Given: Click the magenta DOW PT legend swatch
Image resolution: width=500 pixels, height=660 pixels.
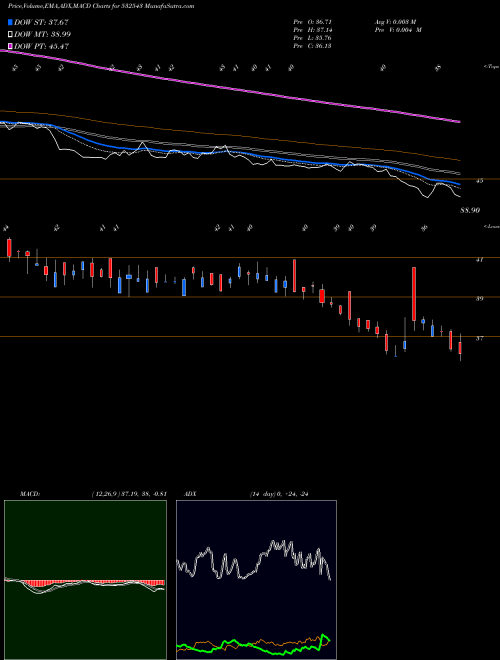Looking at the screenshot, I should tap(10, 46).
